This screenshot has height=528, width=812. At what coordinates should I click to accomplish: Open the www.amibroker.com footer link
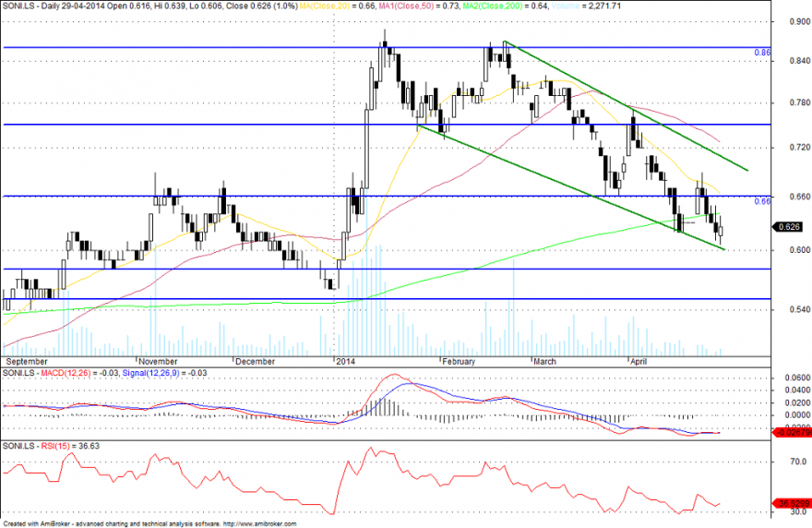[259, 524]
